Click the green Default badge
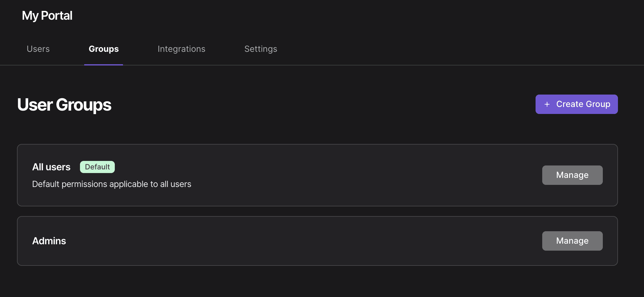644x297 pixels. click(97, 167)
